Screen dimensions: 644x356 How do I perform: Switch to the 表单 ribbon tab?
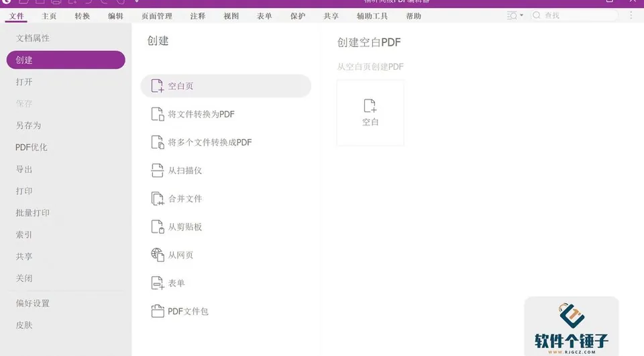264,16
